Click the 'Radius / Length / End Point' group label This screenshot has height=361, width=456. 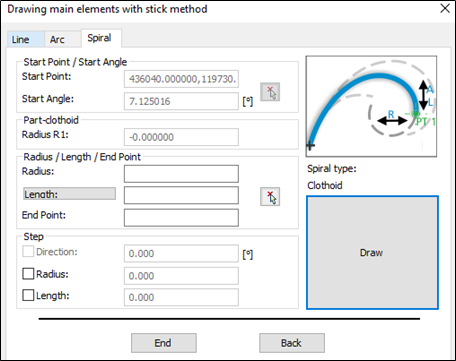coord(82,157)
